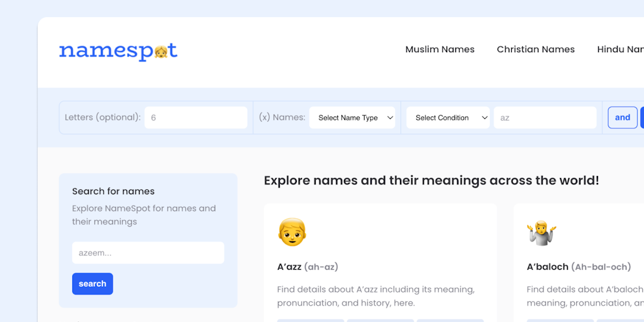Click the azeem... name search box
This screenshot has height=322, width=644.
coord(148,253)
